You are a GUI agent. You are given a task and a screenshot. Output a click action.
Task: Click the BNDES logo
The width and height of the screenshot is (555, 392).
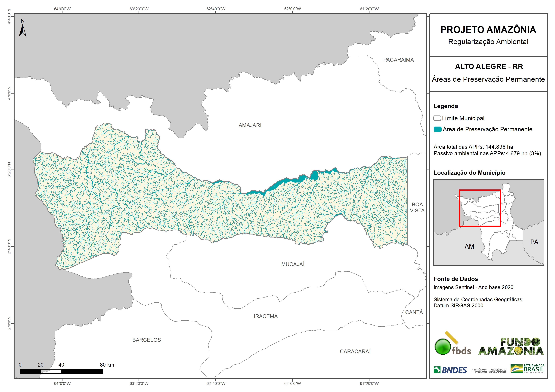click(450, 370)
